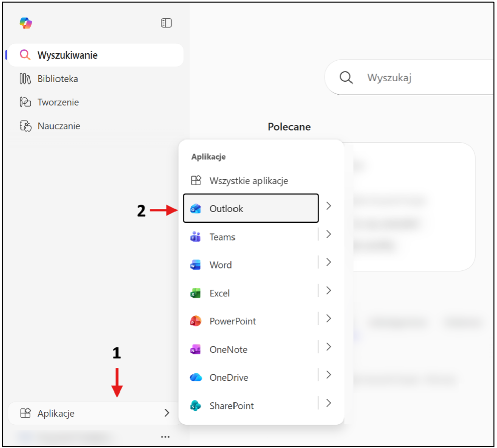The width and height of the screenshot is (497, 448).
Task: Open the three-dot more options menu
Action: point(165,437)
